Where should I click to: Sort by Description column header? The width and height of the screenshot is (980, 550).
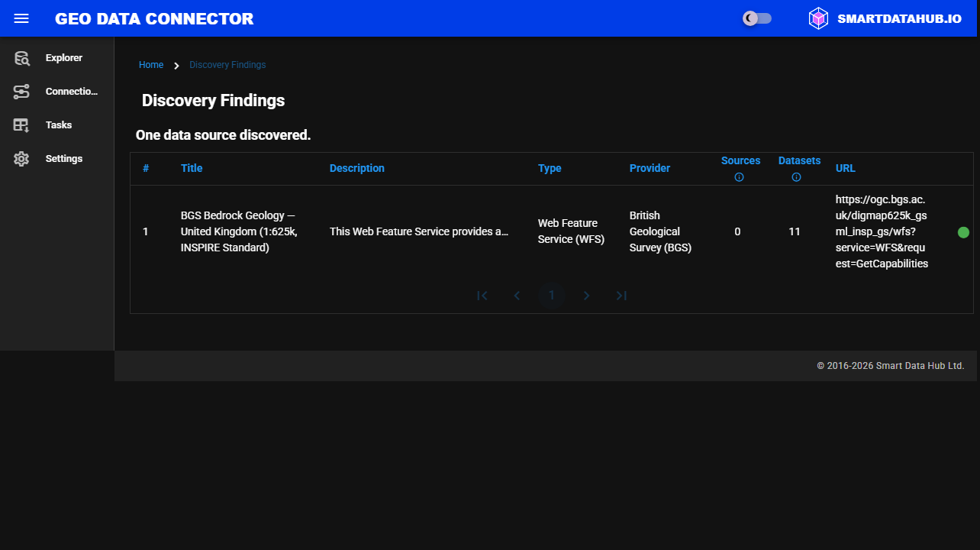pyautogui.click(x=357, y=168)
